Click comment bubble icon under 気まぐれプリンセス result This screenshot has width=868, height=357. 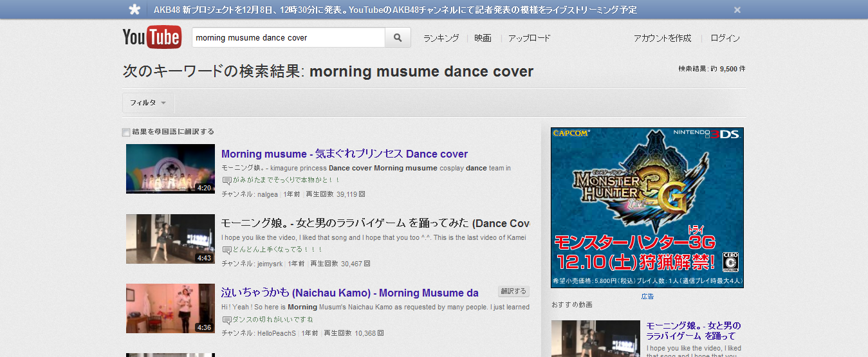pos(226,180)
